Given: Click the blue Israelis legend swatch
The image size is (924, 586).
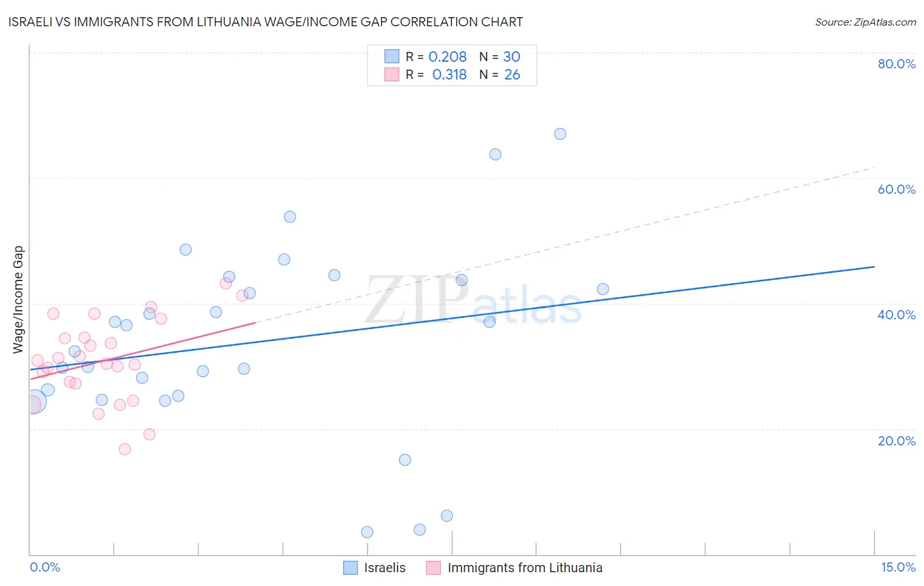Looking at the screenshot, I should (x=351, y=568).
